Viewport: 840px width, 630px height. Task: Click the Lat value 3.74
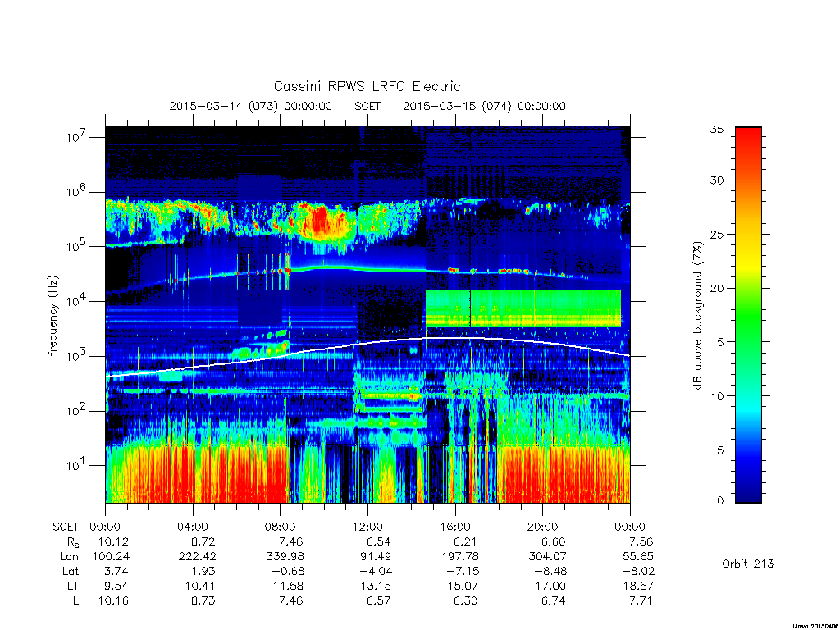116,572
